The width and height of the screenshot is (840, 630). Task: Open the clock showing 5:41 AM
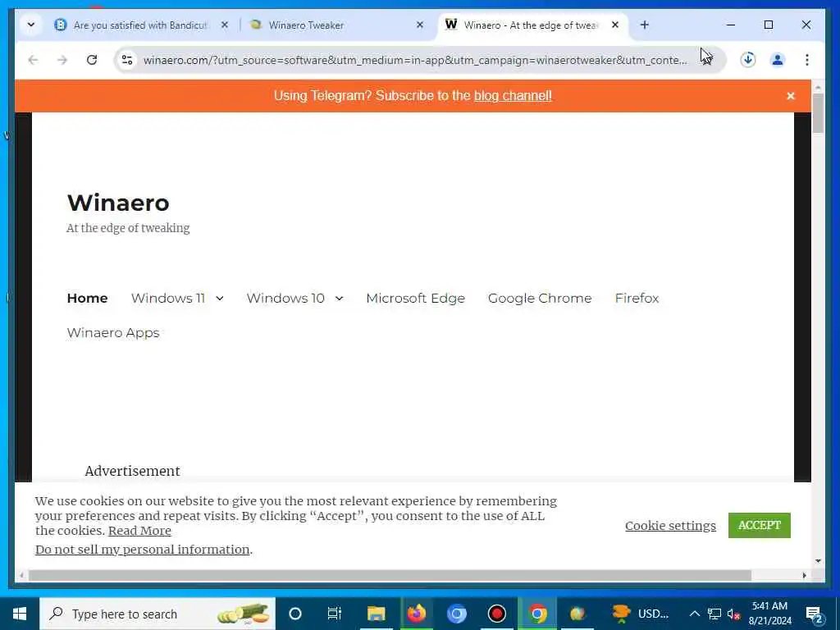click(x=769, y=614)
